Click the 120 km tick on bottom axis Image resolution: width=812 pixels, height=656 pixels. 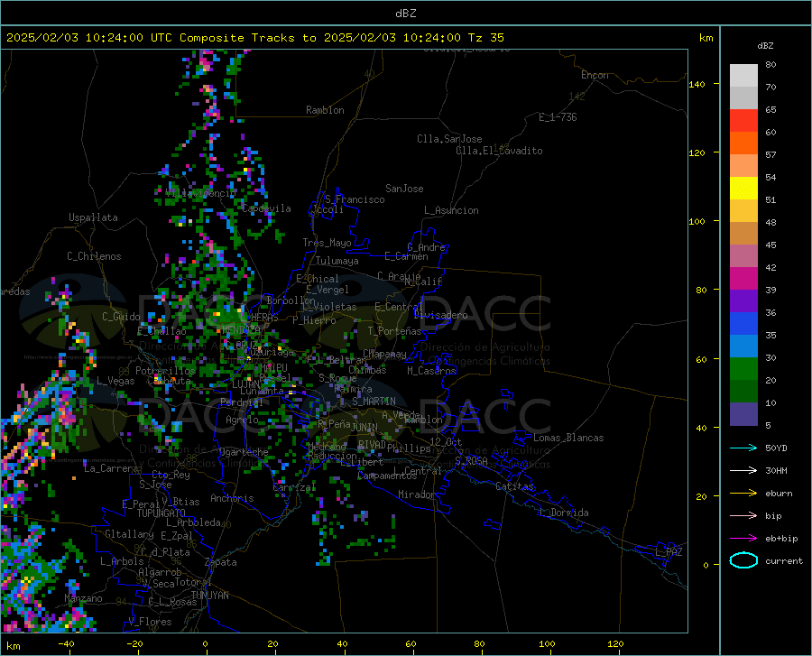tap(615, 644)
